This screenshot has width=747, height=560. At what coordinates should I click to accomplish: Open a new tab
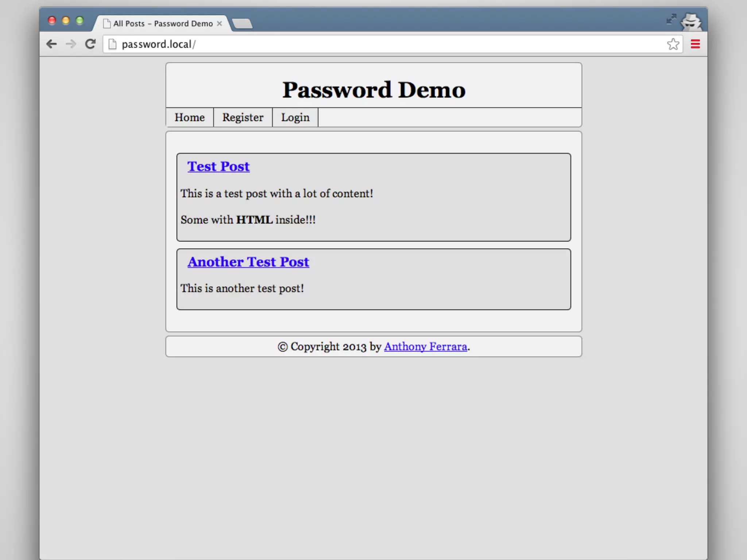pos(242,24)
